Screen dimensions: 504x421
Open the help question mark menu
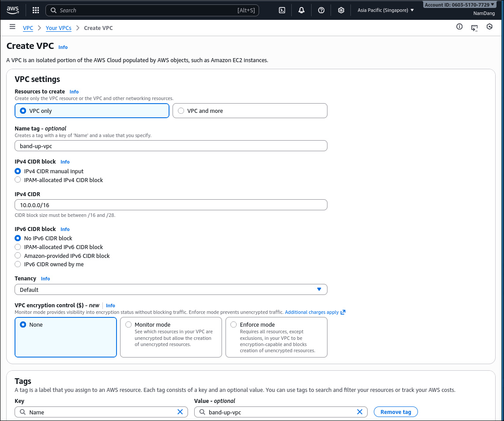(321, 10)
